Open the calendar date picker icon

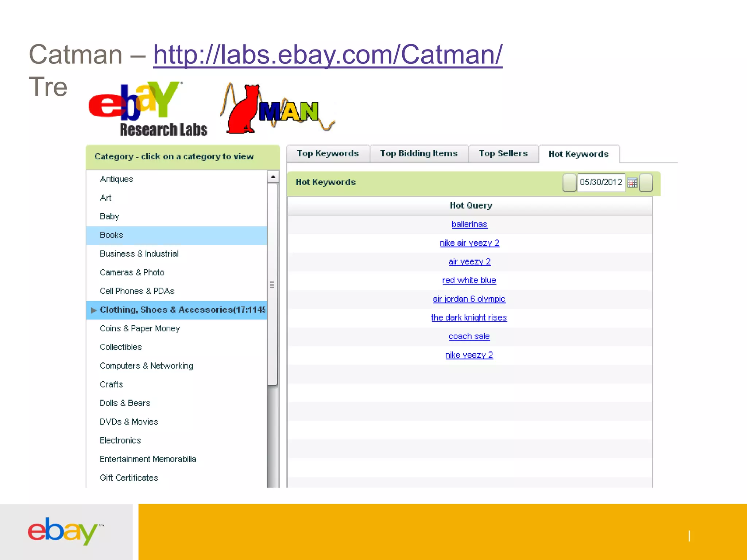632,182
